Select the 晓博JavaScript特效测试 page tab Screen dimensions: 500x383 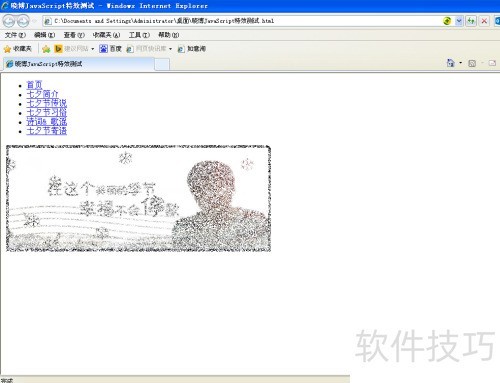[x=79, y=64]
